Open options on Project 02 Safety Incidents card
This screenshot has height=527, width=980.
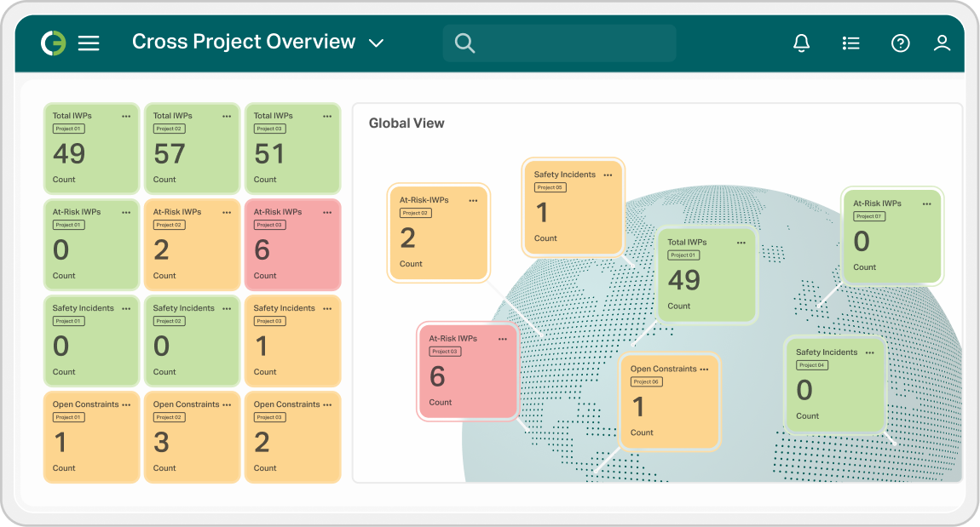point(228,308)
